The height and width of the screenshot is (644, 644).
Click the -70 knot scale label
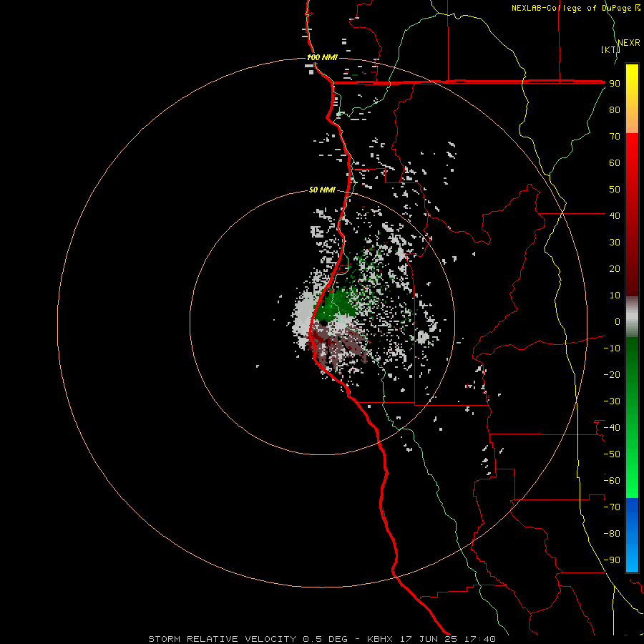pos(612,507)
